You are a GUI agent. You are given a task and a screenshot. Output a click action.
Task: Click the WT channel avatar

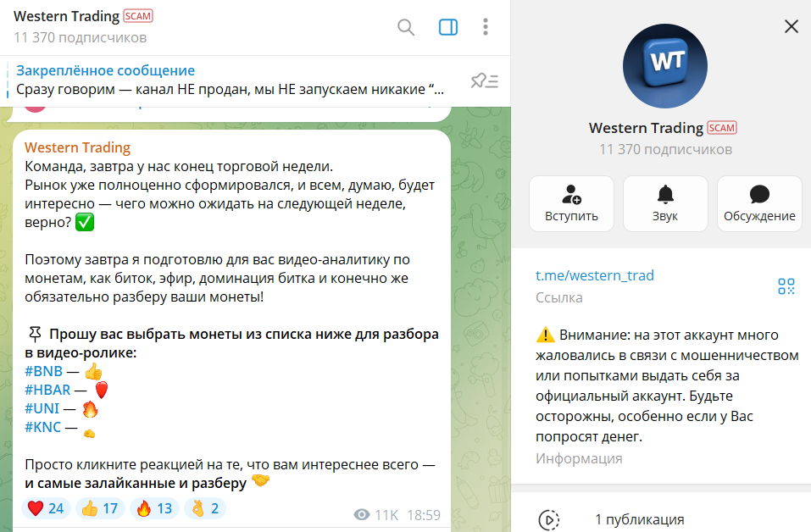665,66
